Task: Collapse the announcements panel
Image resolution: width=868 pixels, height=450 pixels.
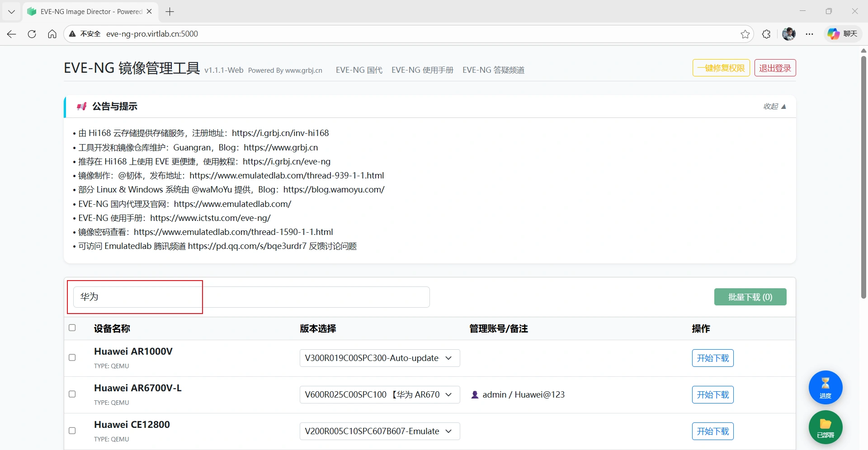Action: click(x=774, y=107)
